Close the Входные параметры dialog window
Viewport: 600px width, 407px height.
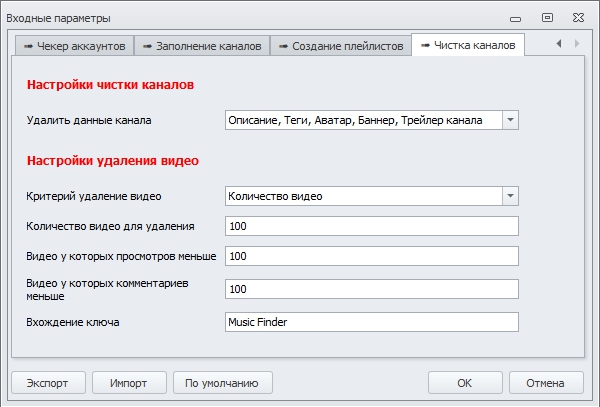click(578, 17)
